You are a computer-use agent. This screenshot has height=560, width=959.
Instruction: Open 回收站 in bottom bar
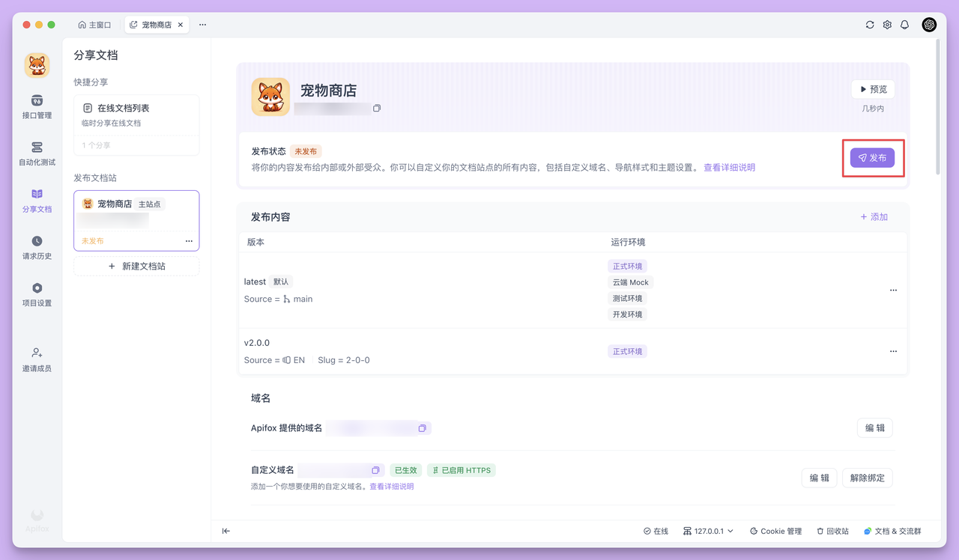[x=832, y=531]
